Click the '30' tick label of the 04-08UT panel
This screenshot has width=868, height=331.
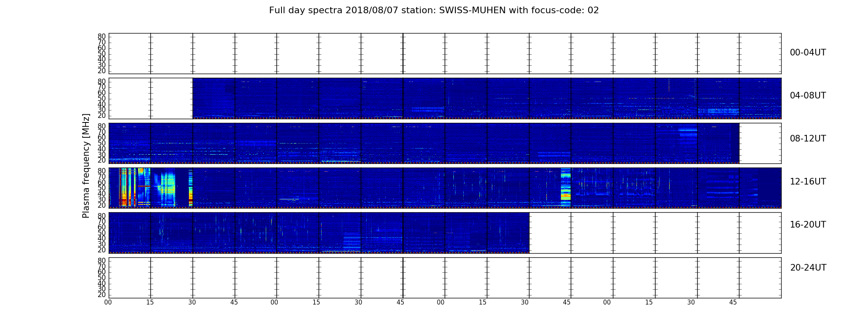click(102, 110)
